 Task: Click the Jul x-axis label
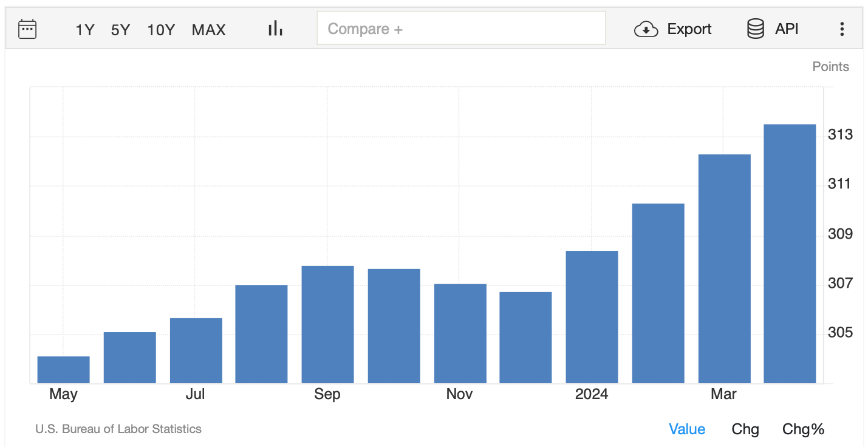[195, 394]
